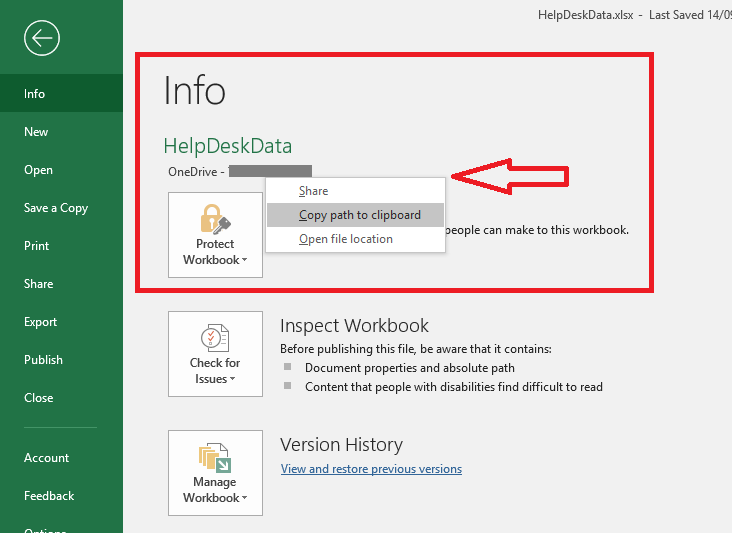
Task: Click the Info page heading
Action: point(195,91)
